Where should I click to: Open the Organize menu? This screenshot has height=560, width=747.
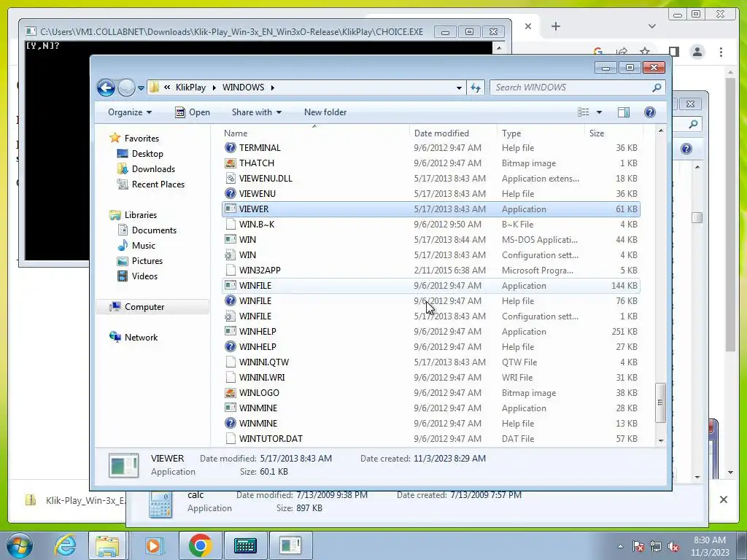[x=130, y=112]
